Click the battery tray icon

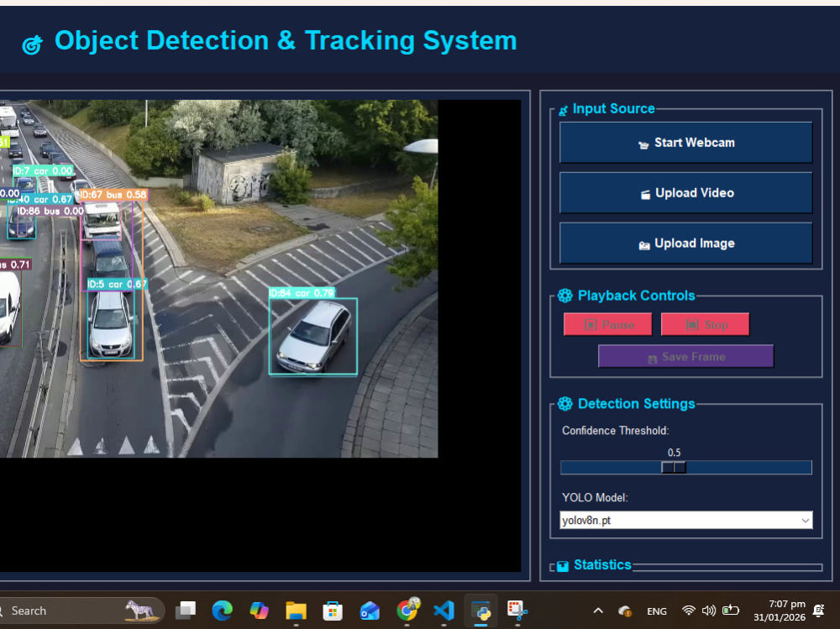click(731, 611)
